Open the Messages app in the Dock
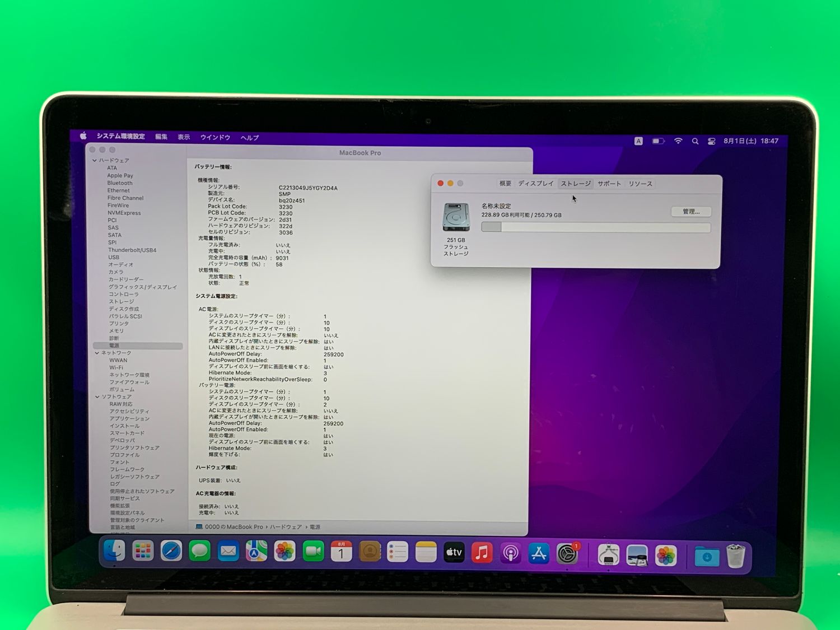Viewport: 840px width, 630px height. (x=200, y=552)
